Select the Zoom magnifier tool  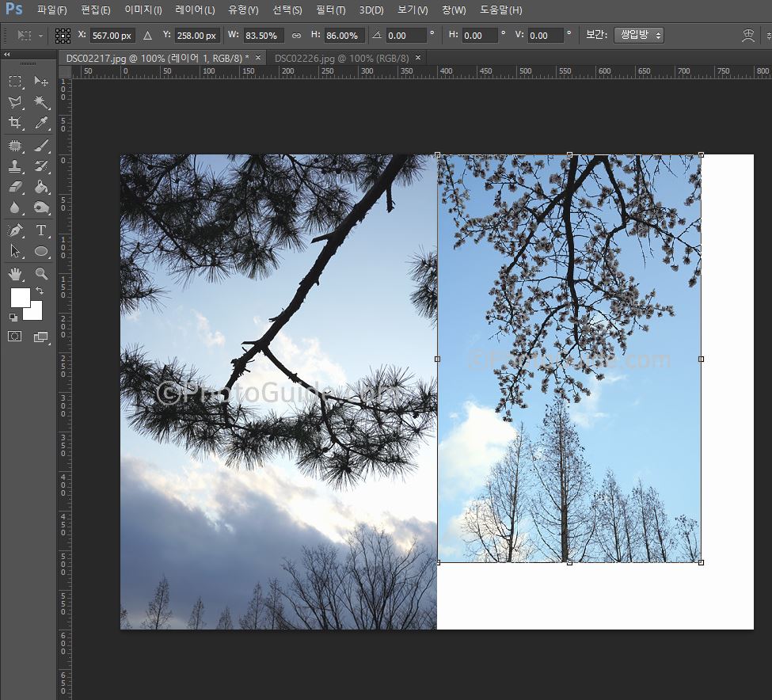coord(41,274)
